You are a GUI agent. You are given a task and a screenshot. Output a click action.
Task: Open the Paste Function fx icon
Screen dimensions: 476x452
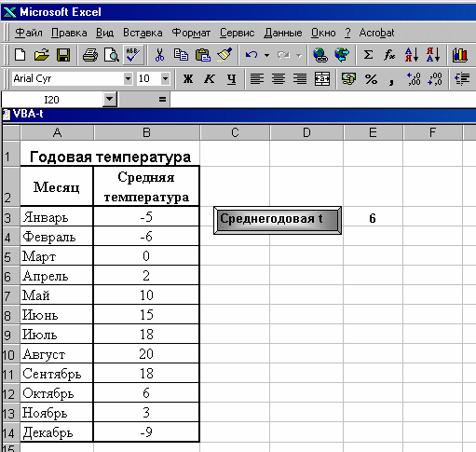click(389, 55)
